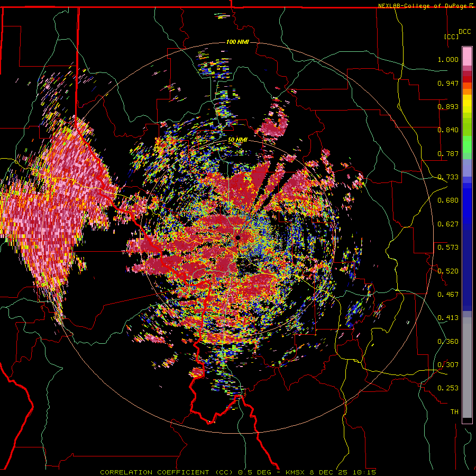Click the DCC product label above legend
Viewport: 476px width, 476px height.
tap(464, 32)
